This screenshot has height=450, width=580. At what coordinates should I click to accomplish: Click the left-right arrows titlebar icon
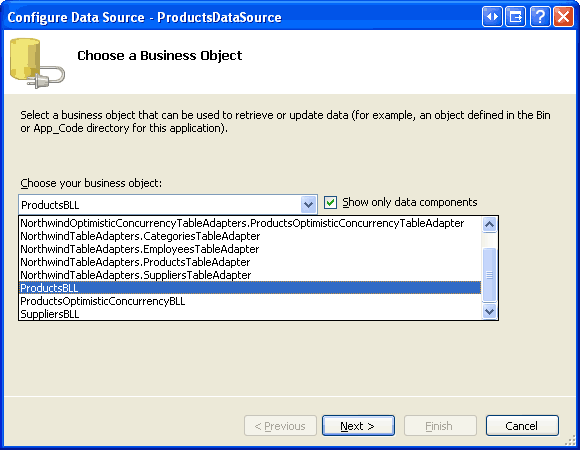(x=492, y=17)
